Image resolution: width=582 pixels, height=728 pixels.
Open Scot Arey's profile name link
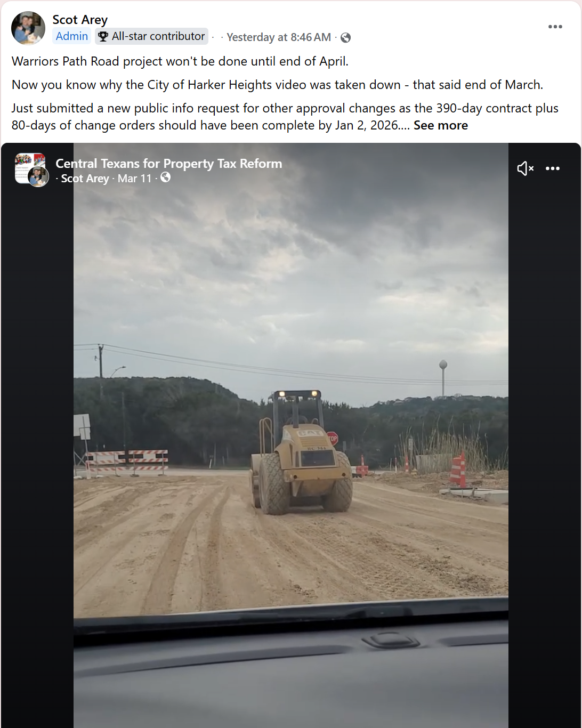tap(80, 20)
